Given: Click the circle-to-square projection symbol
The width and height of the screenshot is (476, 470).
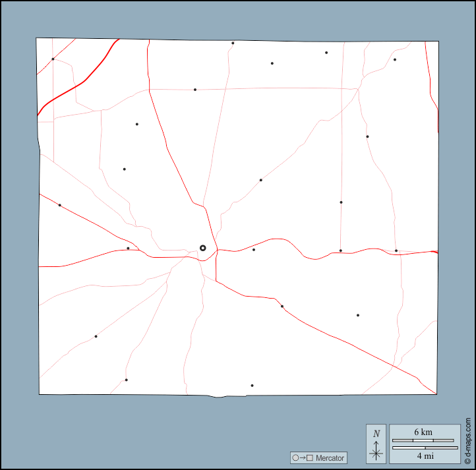Looking at the screenshot, I should tap(303, 458).
